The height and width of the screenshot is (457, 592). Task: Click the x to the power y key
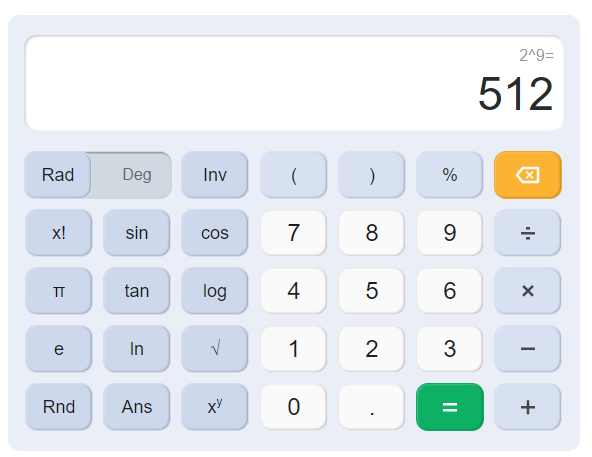click(214, 407)
